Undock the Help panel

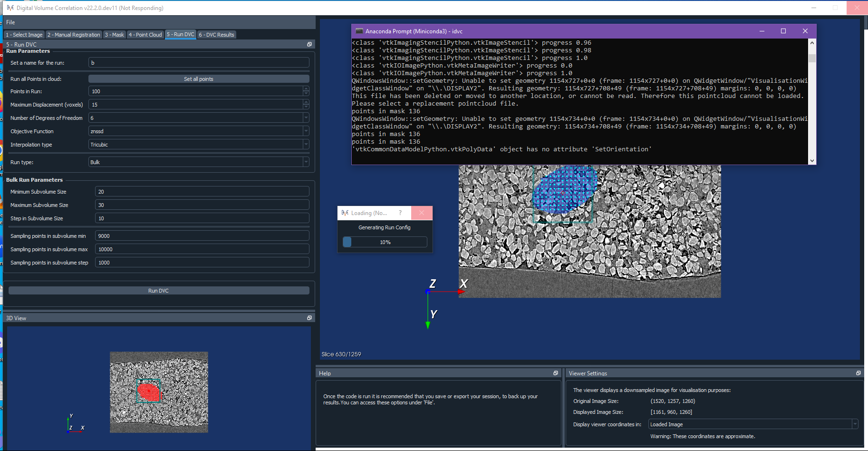pos(555,373)
